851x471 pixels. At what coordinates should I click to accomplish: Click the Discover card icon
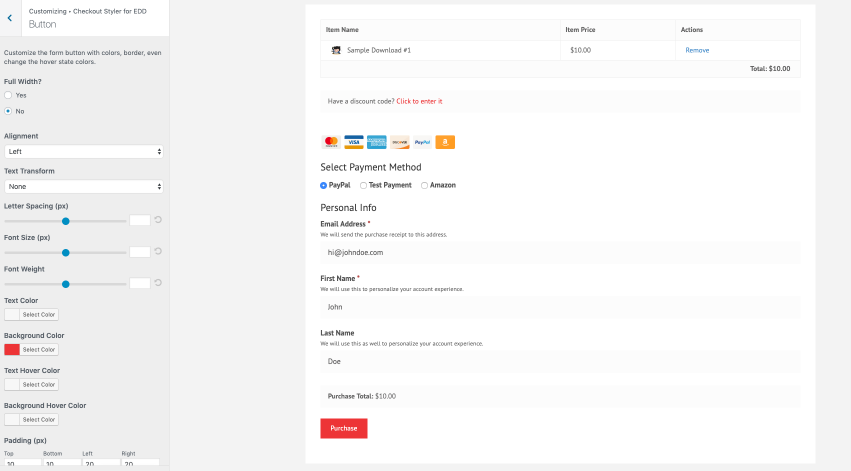pos(399,142)
